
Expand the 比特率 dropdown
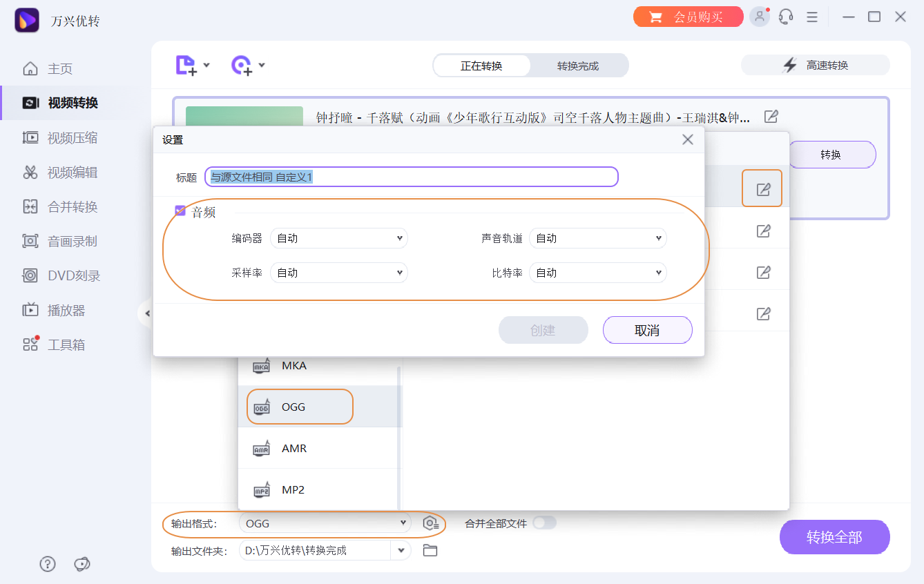[x=597, y=272]
